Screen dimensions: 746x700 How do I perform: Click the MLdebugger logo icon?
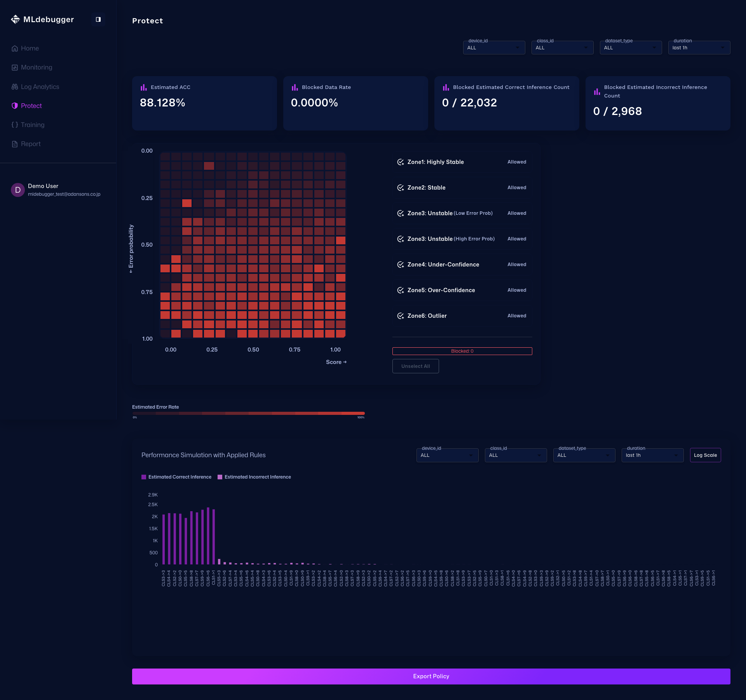(15, 19)
